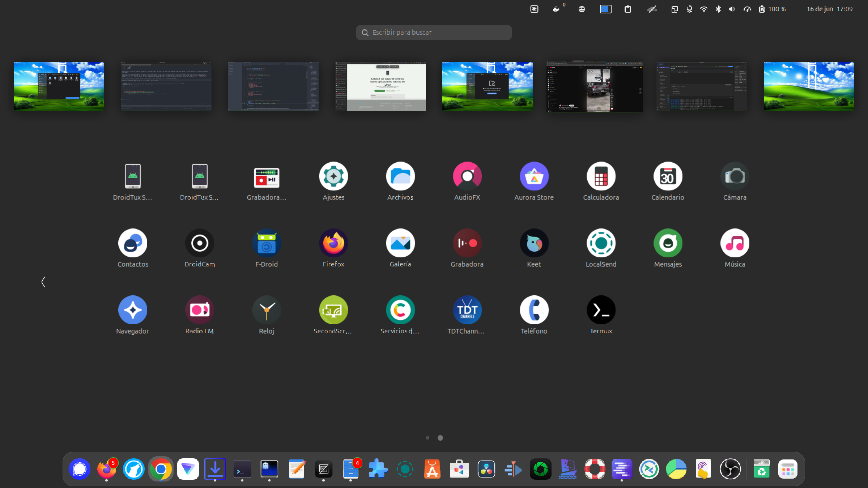868x488 pixels.
Task: Click the Bluetooth icon in the top bar
Action: click(x=718, y=9)
